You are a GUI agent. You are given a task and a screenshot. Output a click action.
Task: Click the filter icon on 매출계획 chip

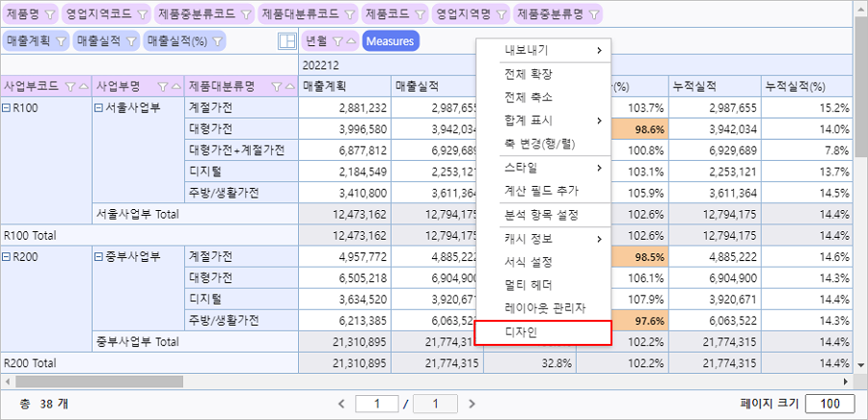pos(60,41)
